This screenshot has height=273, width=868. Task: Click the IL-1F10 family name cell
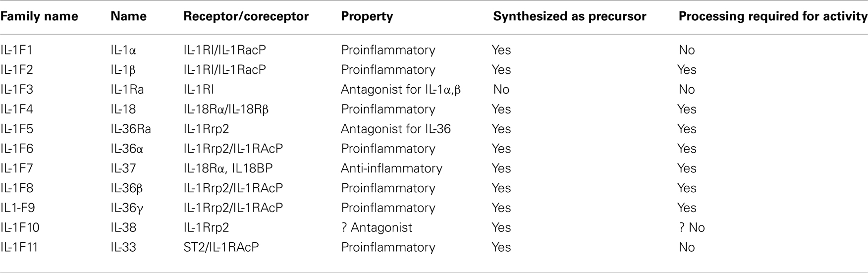[20, 227]
